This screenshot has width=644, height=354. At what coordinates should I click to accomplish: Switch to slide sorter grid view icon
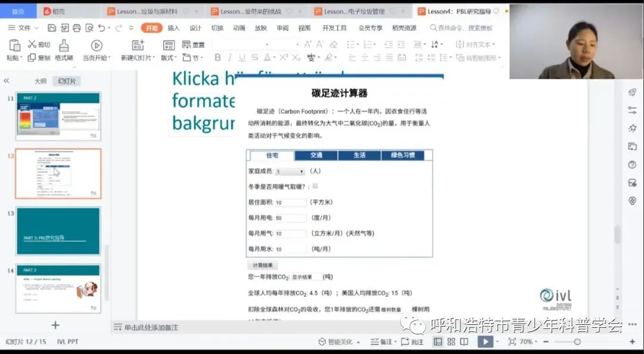pyautogui.click(x=451, y=342)
